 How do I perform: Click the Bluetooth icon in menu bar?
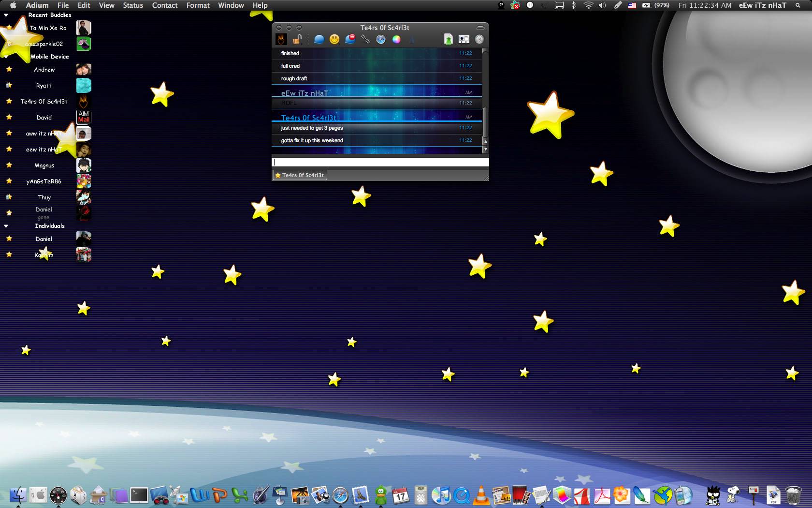pyautogui.click(x=574, y=5)
